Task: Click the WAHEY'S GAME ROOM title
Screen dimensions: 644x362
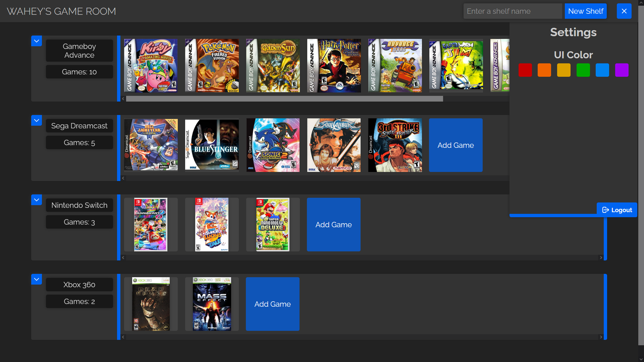Action: (61, 11)
